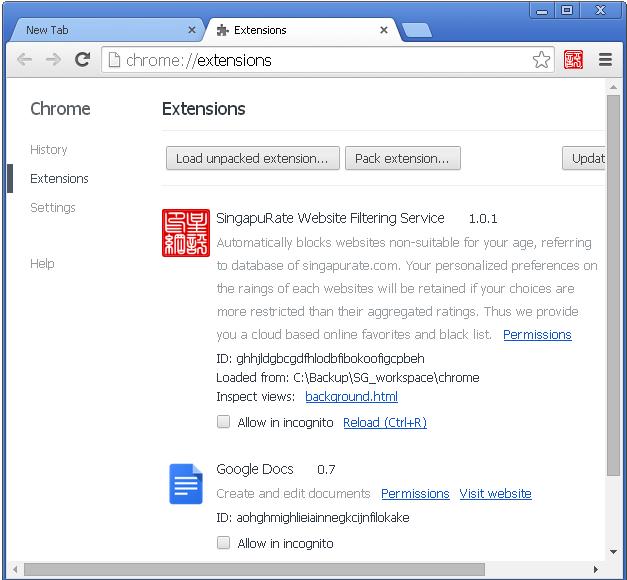Click Load unpacked extension button

tap(253, 158)
